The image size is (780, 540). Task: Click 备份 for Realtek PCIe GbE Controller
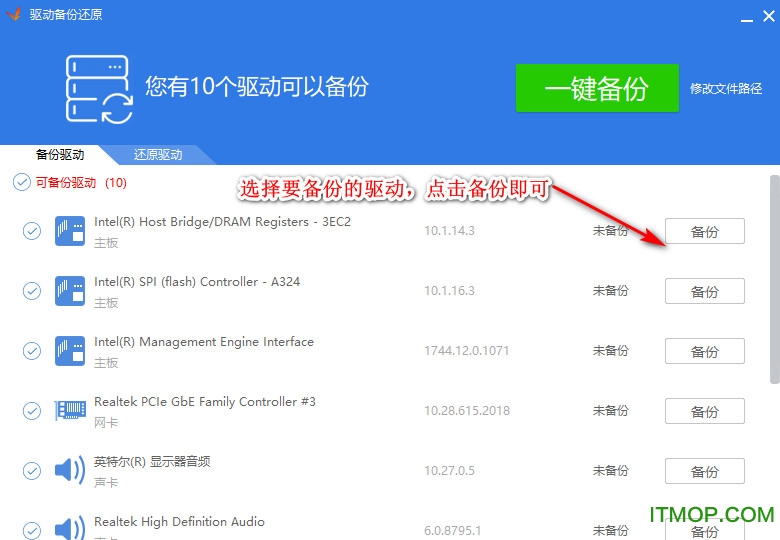pyautogui.click(x=704, y=411)
